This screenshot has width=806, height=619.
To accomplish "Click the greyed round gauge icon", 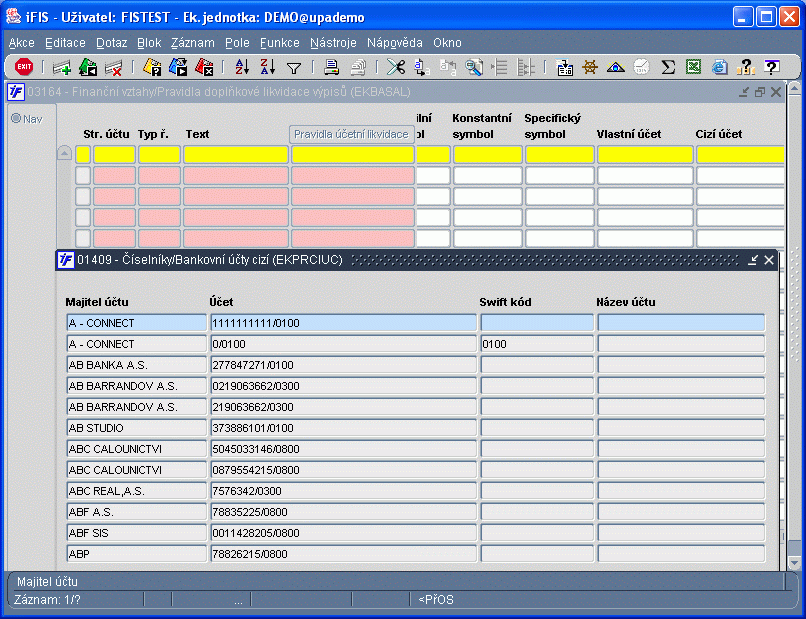I will [x=642, y=67].
